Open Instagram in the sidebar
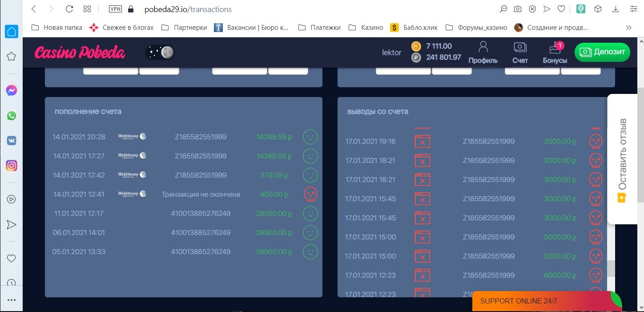Screen dimensions: 644x312 click(x=12, y=166)
